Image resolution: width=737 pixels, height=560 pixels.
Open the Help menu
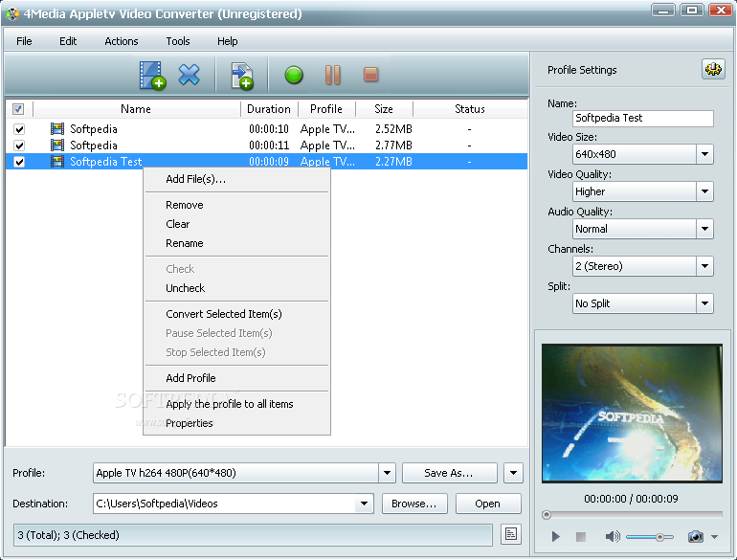[228, 41]
